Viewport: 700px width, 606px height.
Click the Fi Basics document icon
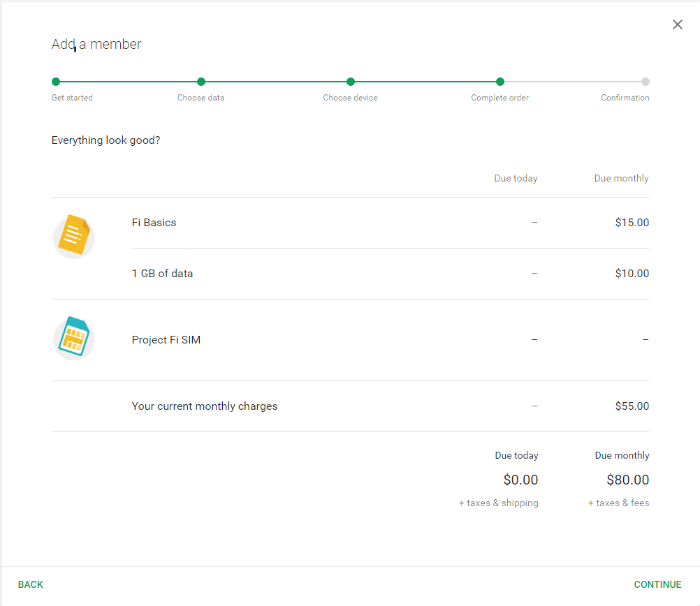73,237
